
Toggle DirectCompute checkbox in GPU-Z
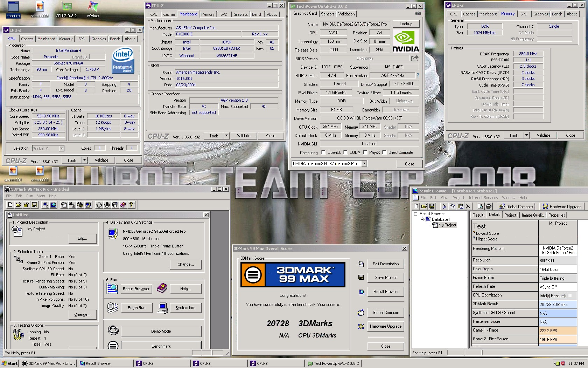pos(384,152)
